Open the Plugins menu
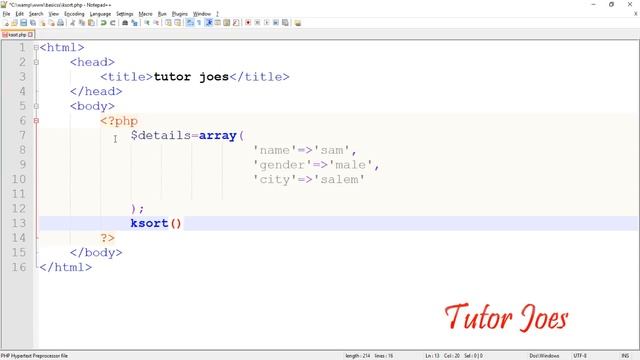Screen dimensions: 640x360 point(180,14)
